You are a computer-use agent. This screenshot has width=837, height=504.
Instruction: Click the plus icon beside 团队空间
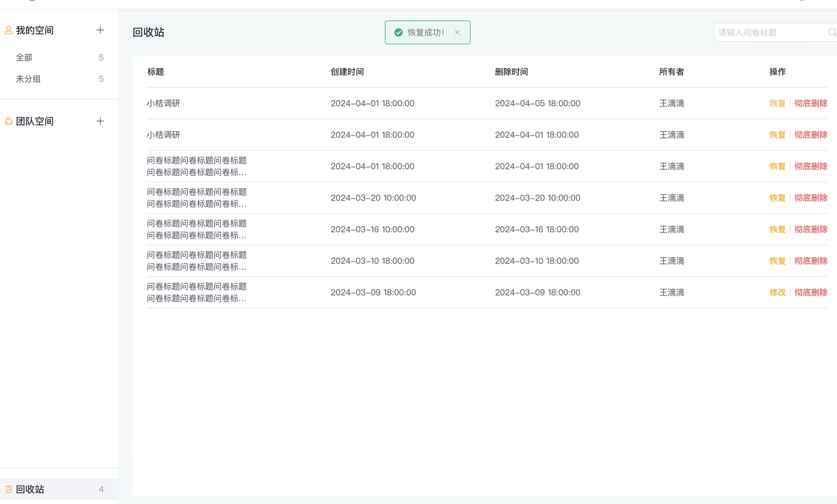[100, 121]
